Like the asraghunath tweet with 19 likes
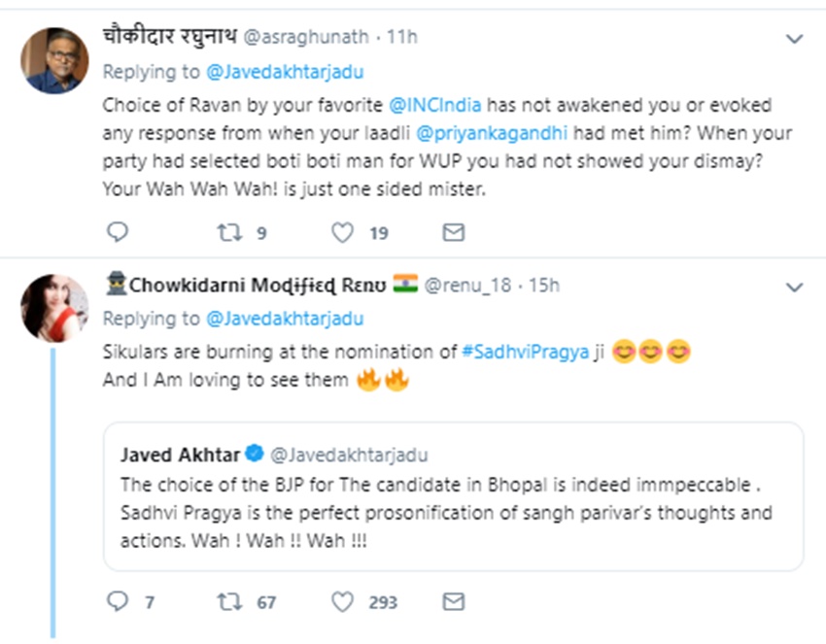This screenshot has height=644, width=826. pyautogui.click(x=342, y=233)
